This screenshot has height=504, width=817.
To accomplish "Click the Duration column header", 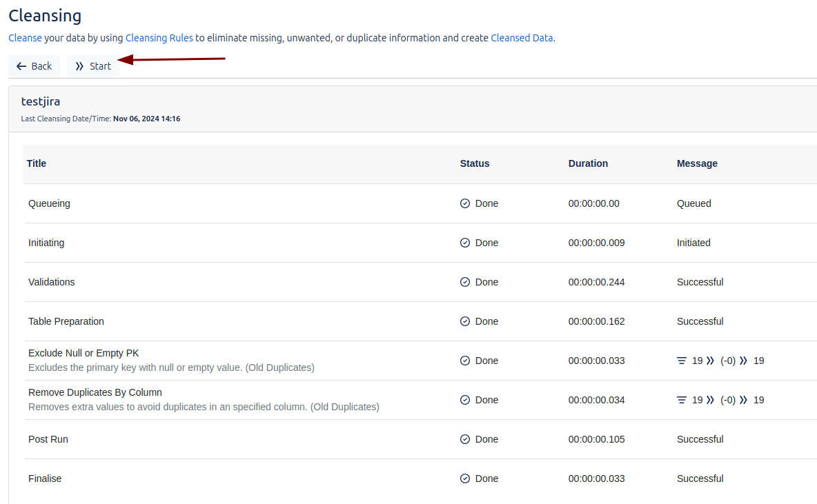I will pos(588,163).
